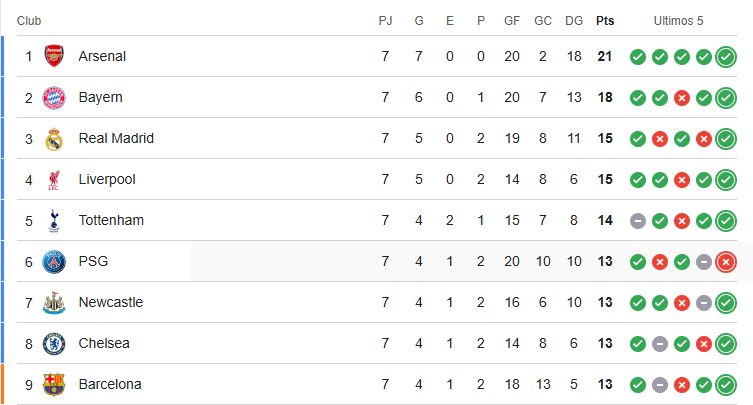Click Tottenham's grey draw result icon

click(x=637, y=221)
